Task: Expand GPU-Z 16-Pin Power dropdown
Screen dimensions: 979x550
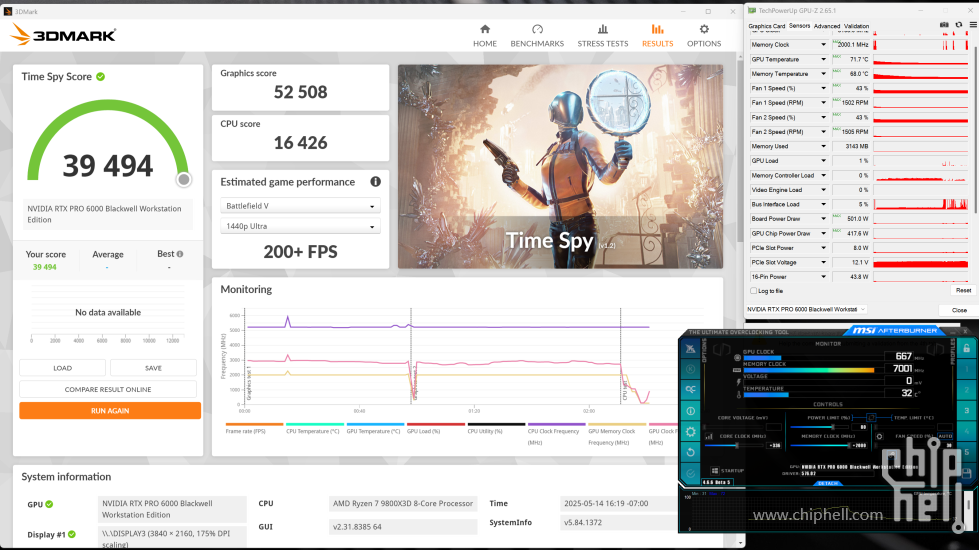Action: tap(823, 277)
